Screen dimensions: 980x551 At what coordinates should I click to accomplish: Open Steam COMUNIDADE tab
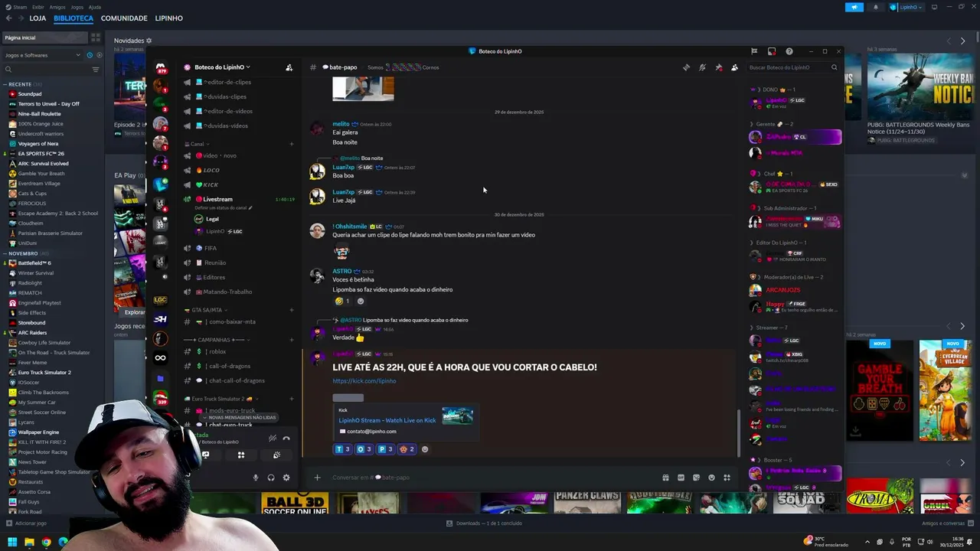124,18
